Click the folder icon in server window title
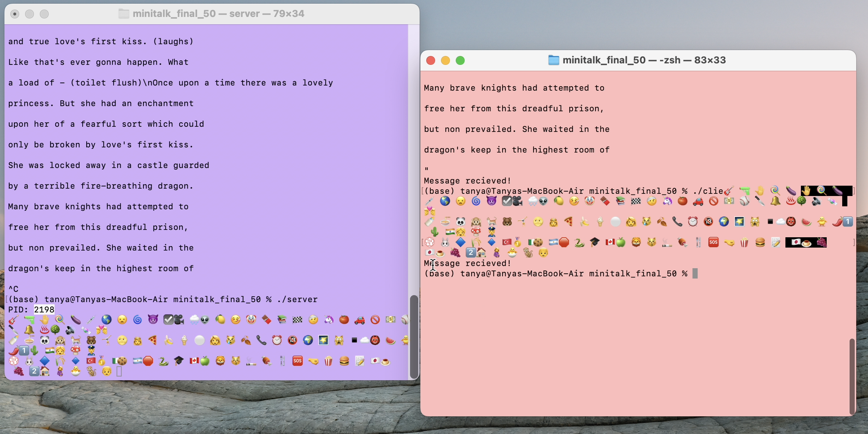 pyautogui.click(x=124, y=14)
